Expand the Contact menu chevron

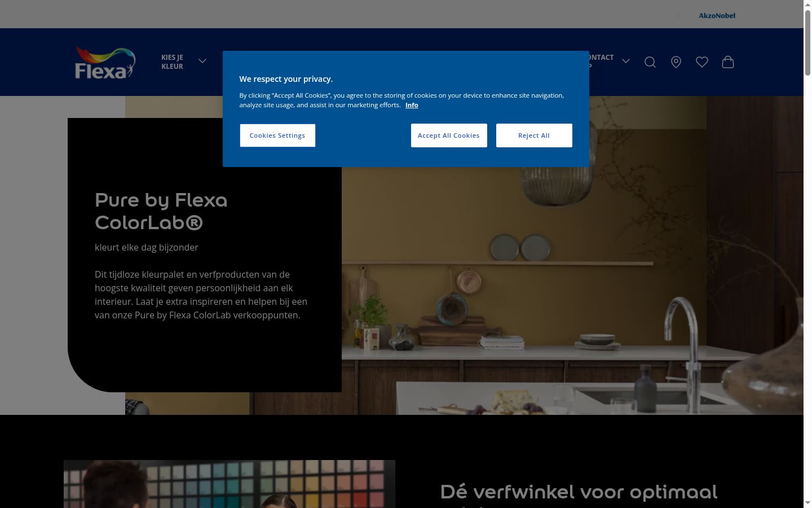(626, 61)
